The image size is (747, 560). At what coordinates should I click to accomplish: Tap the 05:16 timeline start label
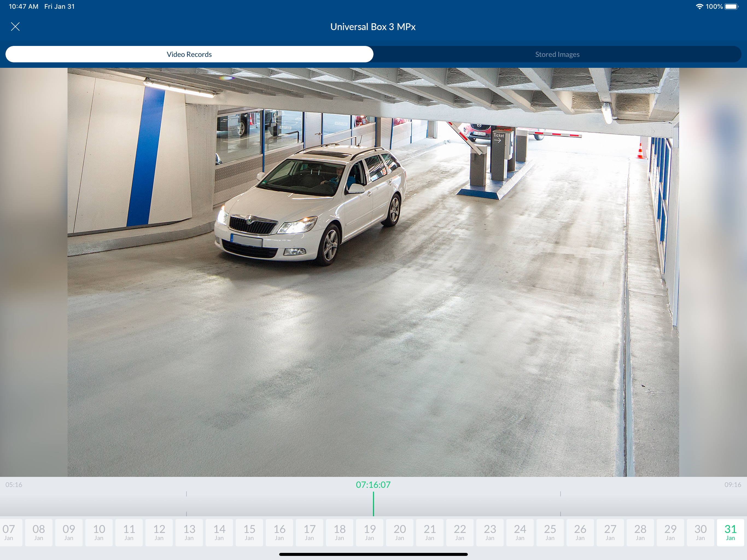coord(14,485)
